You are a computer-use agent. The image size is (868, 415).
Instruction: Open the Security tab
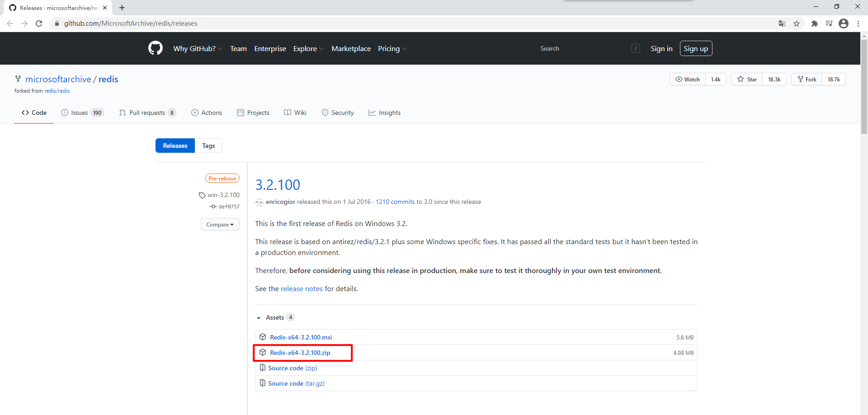pyautogui.click(x=338, y=113)
